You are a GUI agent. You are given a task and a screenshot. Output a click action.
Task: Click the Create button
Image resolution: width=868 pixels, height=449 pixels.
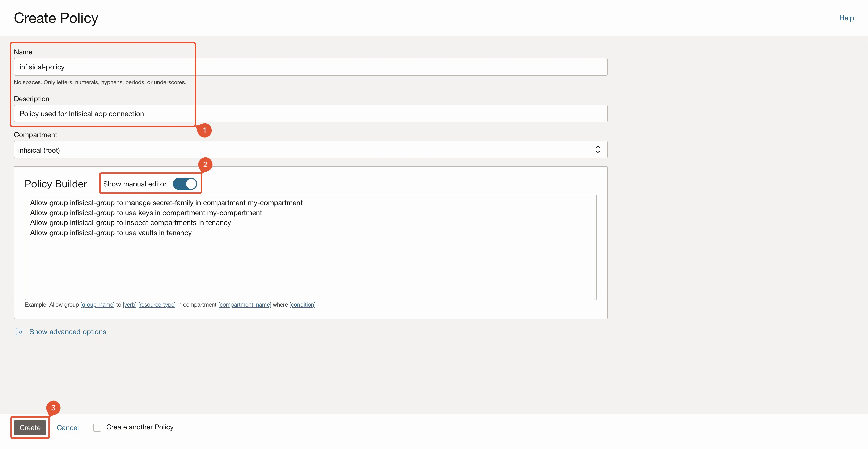30,428
